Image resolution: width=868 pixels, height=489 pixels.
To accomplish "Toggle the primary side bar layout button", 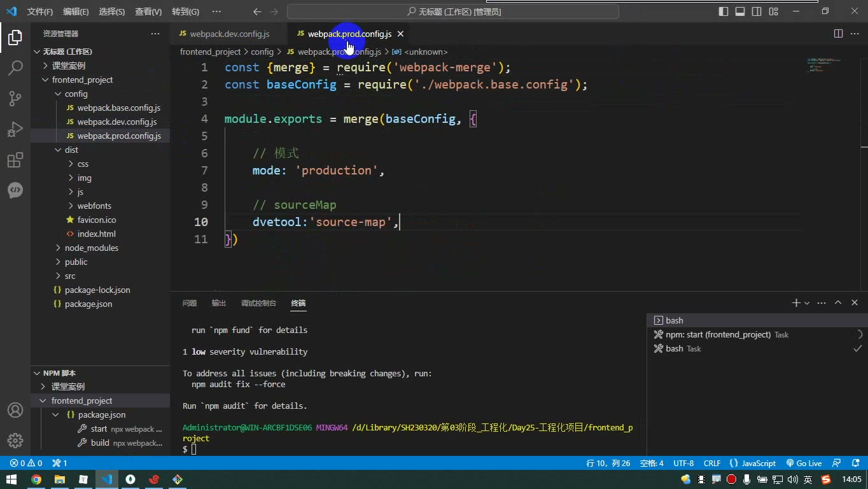I will point(724,11).
